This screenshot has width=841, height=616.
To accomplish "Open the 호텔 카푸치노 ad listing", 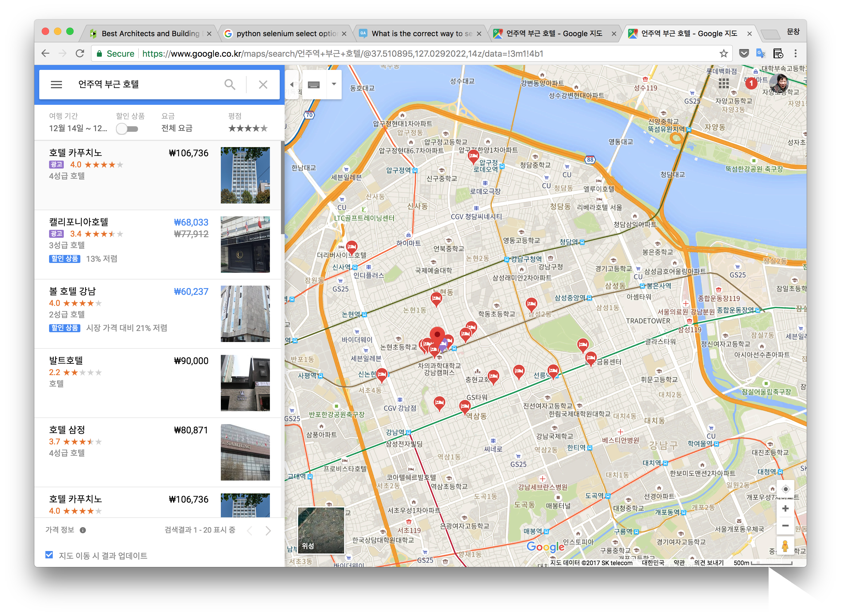I will (158, 175).
